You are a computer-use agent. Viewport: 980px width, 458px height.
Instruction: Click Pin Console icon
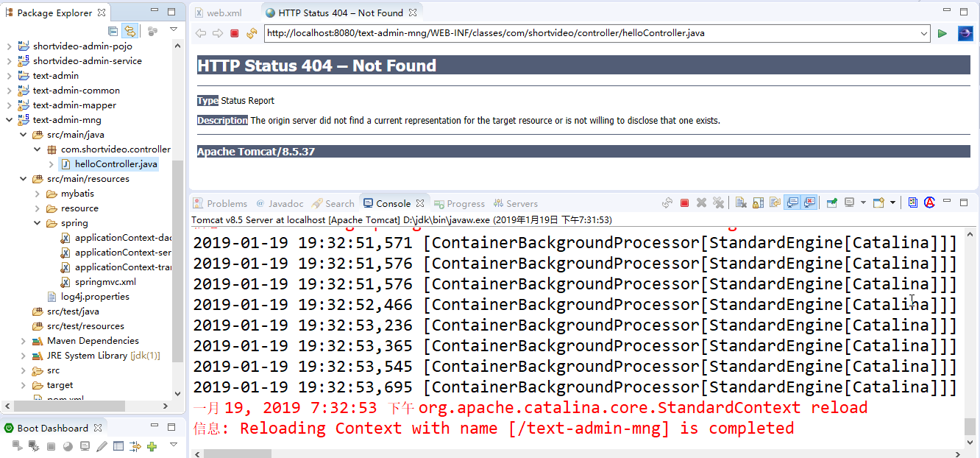tap(831, 203)
